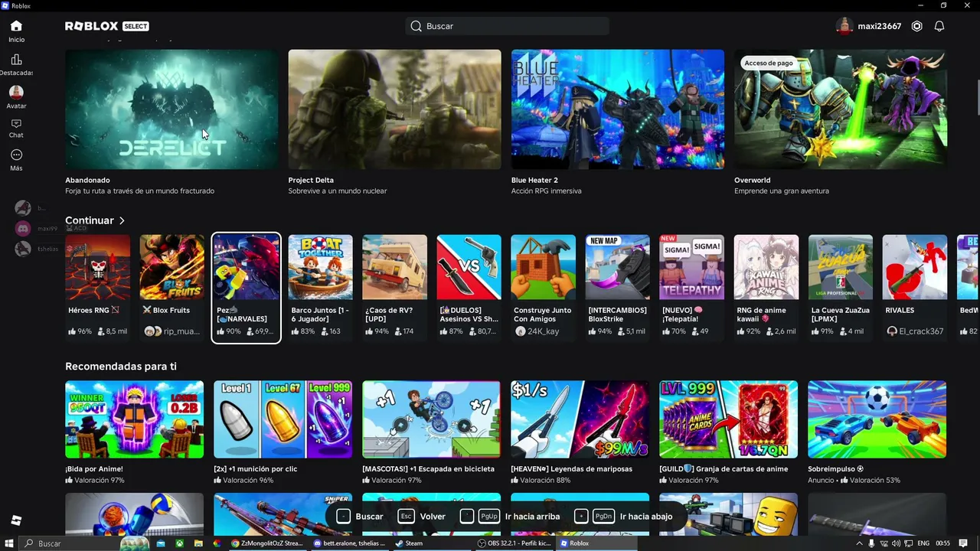
Task: Click the taskbar volume icon
Action: coord(897,543)
